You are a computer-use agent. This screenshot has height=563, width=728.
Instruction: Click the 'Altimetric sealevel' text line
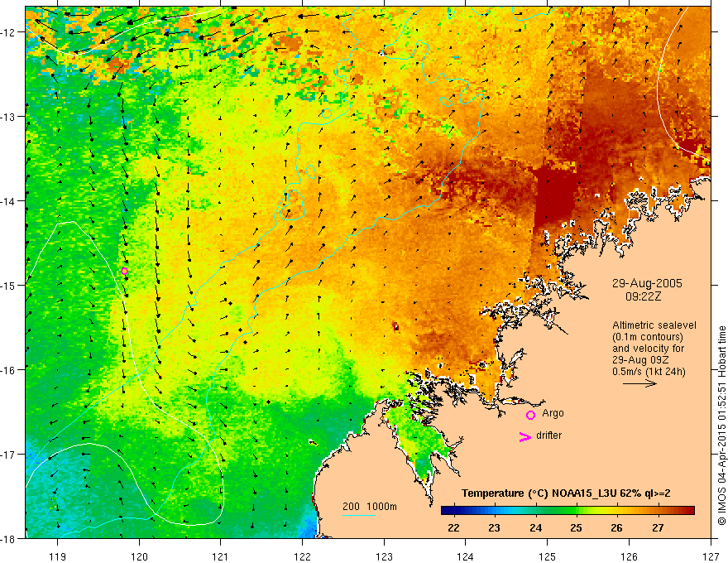pos(654,325)
